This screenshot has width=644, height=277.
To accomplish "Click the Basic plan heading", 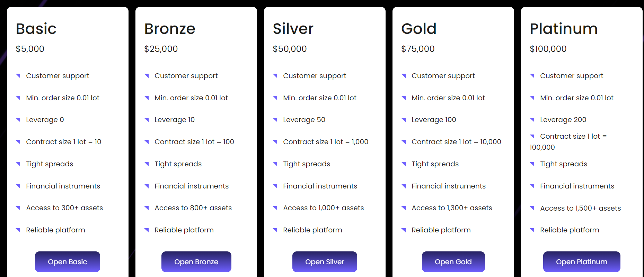I will point(36,29).
